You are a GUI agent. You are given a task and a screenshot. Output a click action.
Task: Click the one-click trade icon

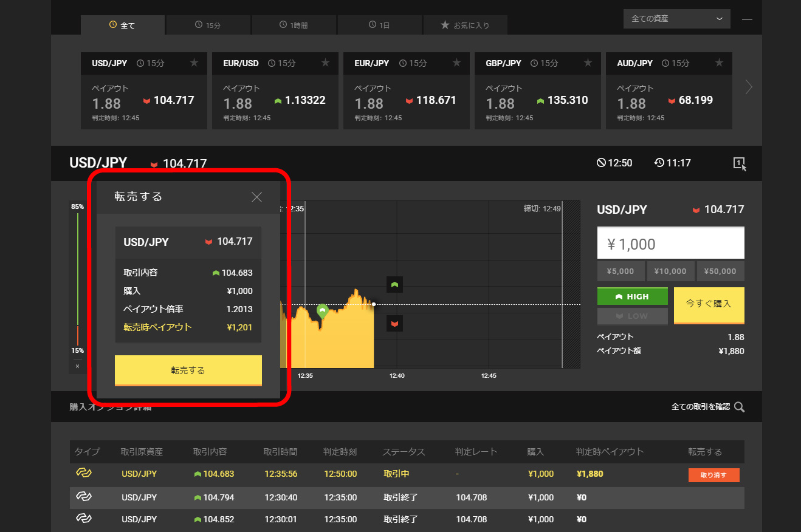tap(740, 163)
